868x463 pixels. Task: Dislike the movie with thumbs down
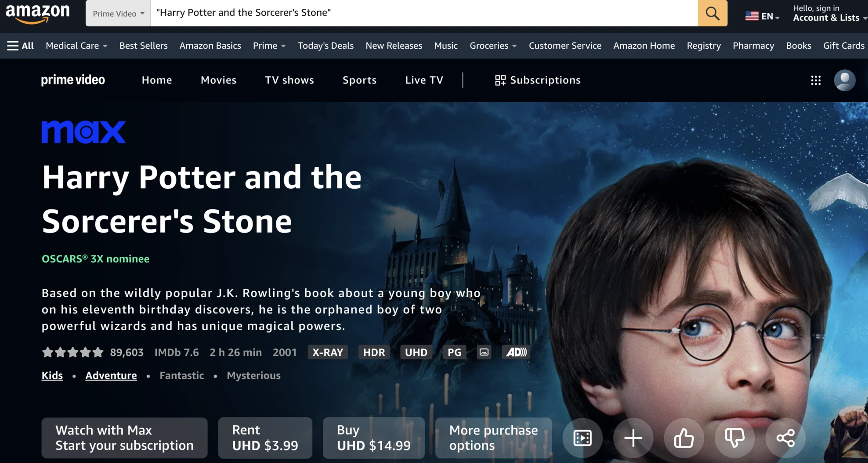tap(734, 438)
